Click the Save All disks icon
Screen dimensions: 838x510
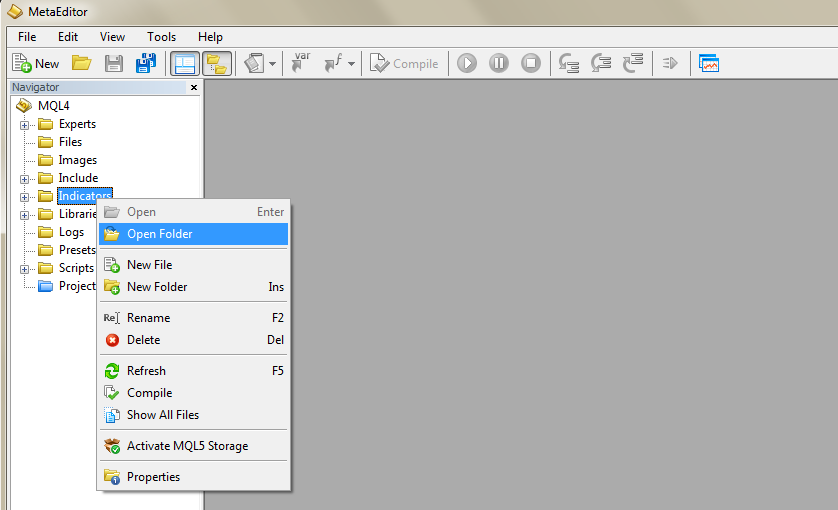[145, 63]
